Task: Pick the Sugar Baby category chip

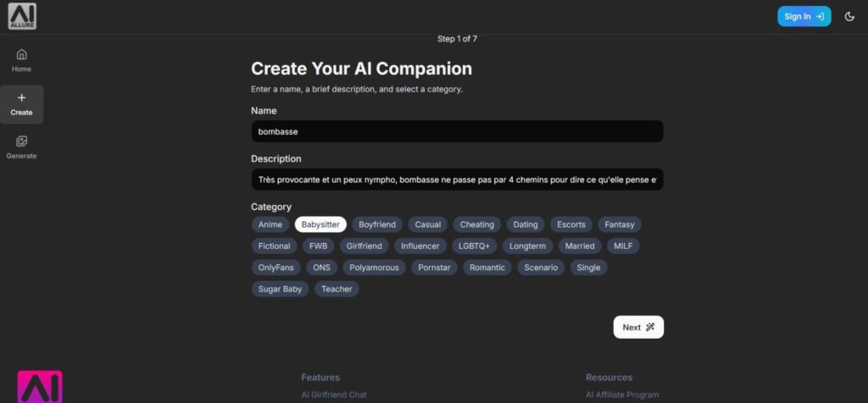Action: click(280, 289)
